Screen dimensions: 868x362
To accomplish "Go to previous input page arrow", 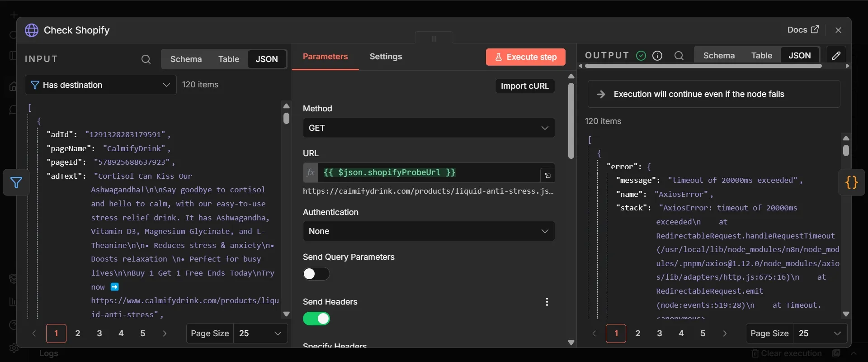I will pos(34,333).
